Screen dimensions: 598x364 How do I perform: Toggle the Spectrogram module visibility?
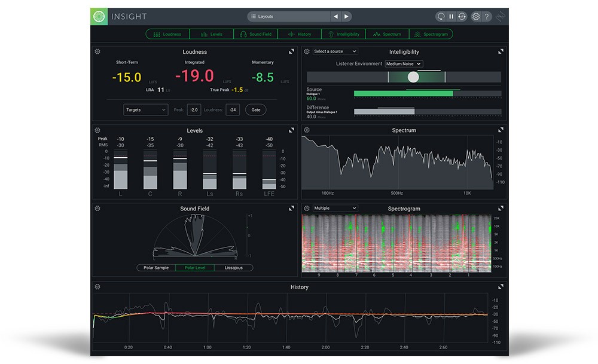coord(431,34)
